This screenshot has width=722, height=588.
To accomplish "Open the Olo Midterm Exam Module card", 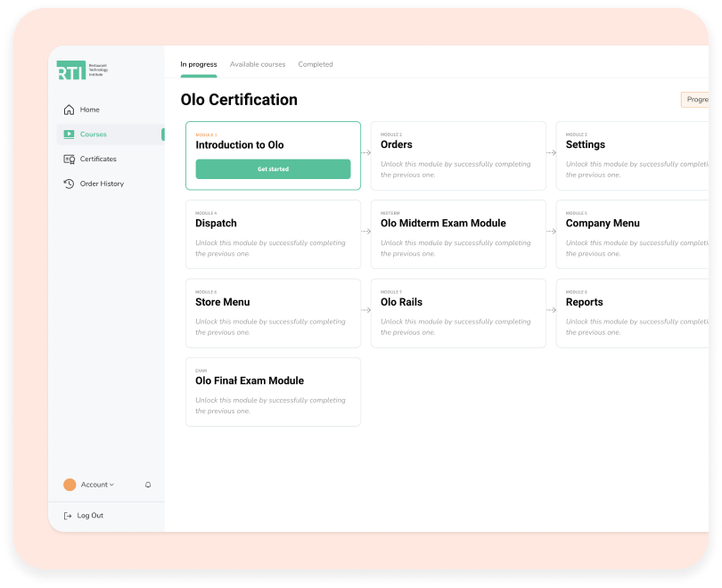I will tap(458, 234).
